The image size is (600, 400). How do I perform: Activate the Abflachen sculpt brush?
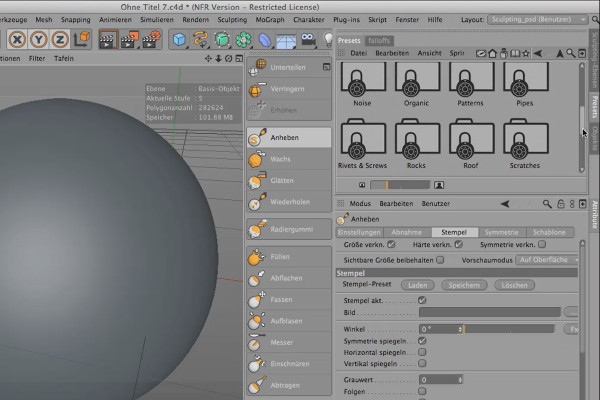289,278
